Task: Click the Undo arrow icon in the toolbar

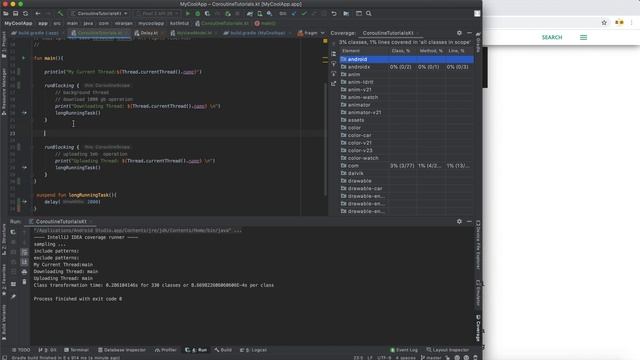Action: coord(334,13)
